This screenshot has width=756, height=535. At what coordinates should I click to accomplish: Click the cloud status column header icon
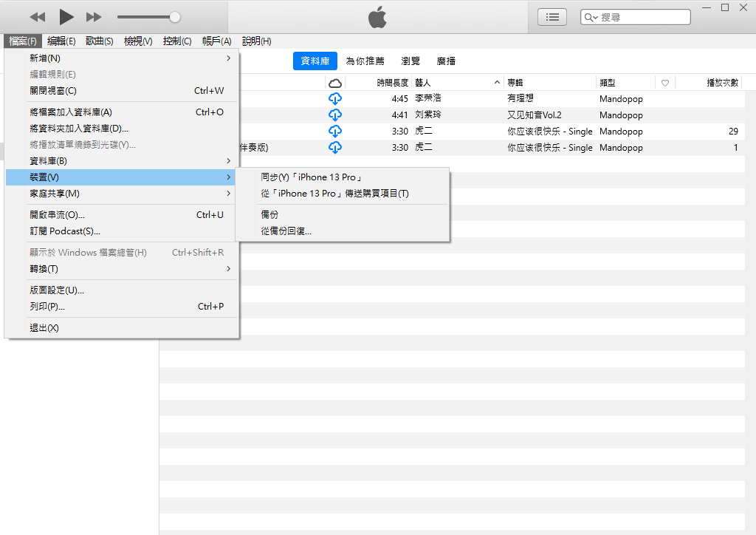point(334,83)
